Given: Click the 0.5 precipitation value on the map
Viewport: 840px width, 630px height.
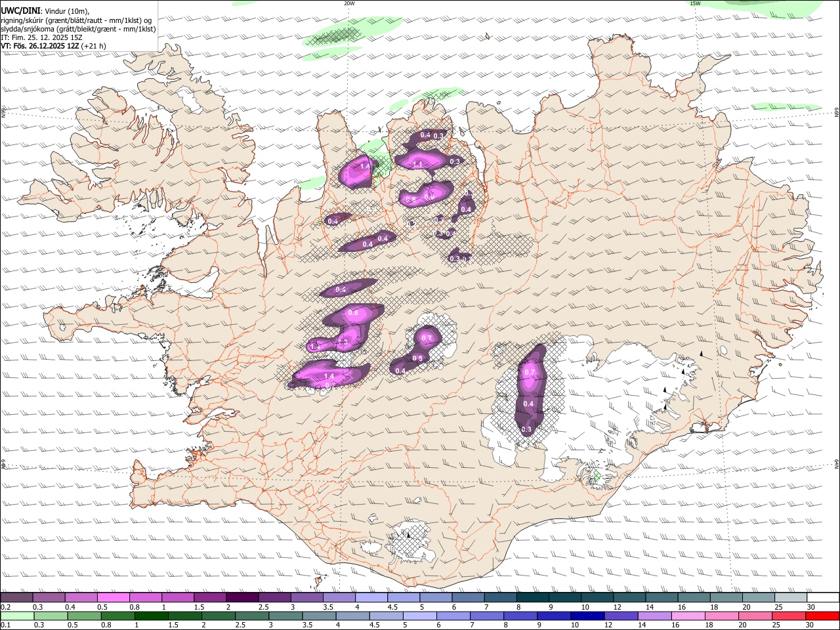Looking at the screenshot, I should click(x=417, y=358).
